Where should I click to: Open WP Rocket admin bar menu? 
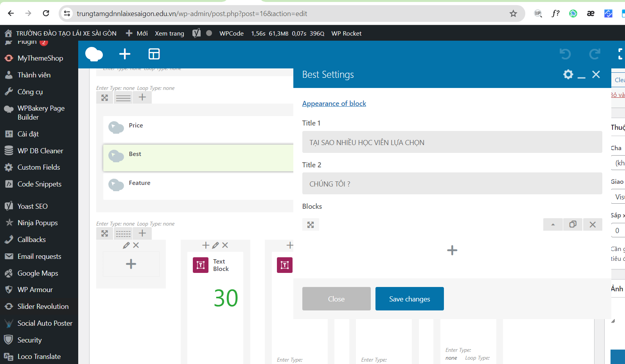[347, 33]
